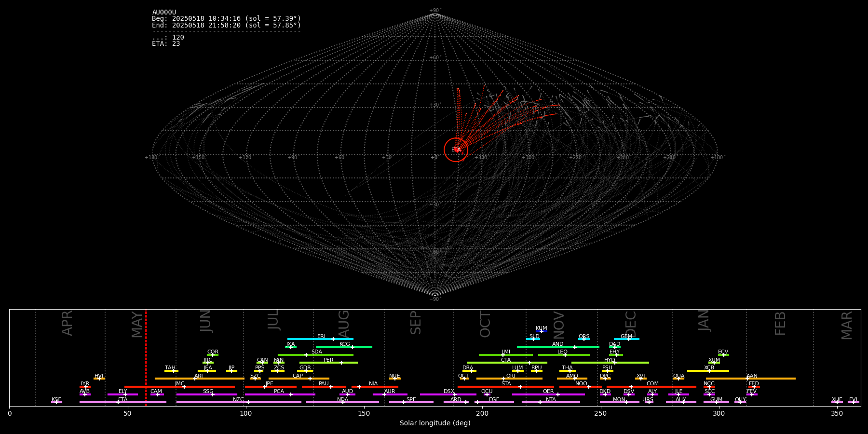This screenshot has height=434, width=868.
Task: Click the red ETA radiant circle
Action: [x=456, y=149]
